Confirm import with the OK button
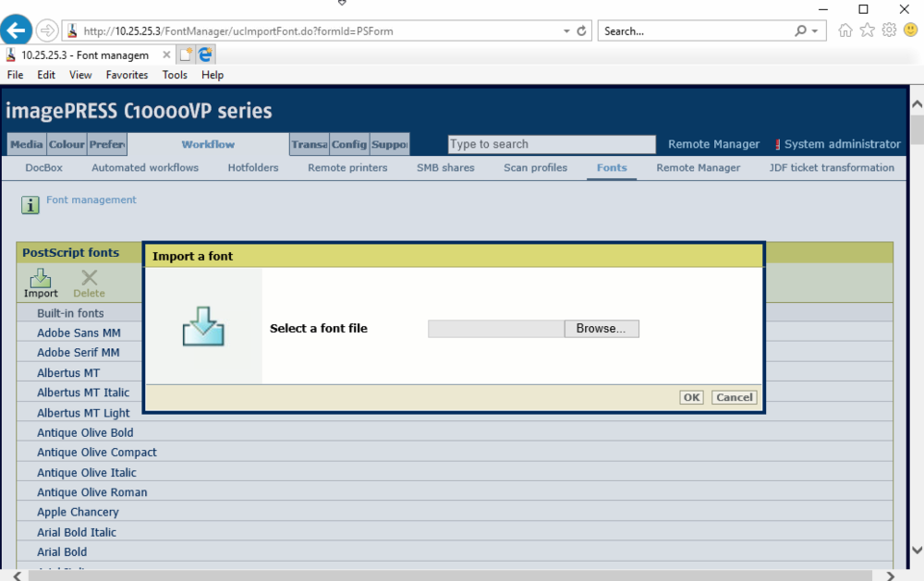The height and width of the screenshot is (581, 924). [x=691, y=398]
